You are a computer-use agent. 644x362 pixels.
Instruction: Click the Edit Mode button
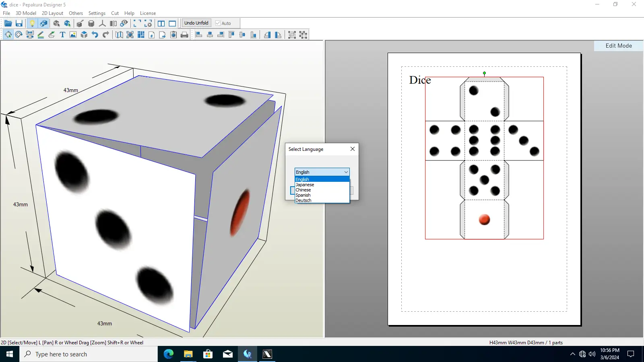[619, 46]
